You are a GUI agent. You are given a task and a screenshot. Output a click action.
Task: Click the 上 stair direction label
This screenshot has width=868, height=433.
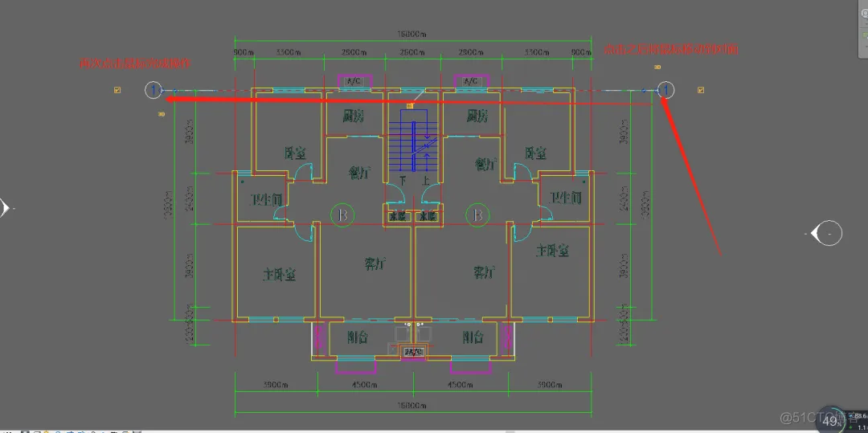(425, 181)
